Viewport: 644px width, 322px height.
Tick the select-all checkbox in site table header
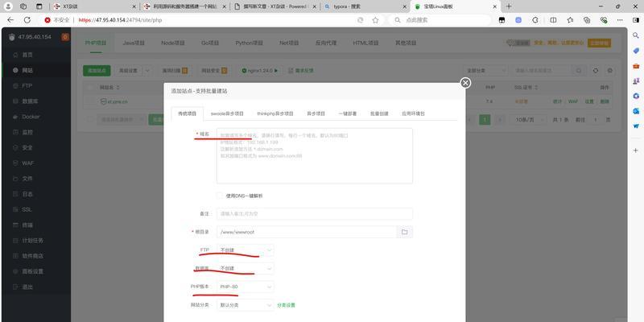[89, 86]
